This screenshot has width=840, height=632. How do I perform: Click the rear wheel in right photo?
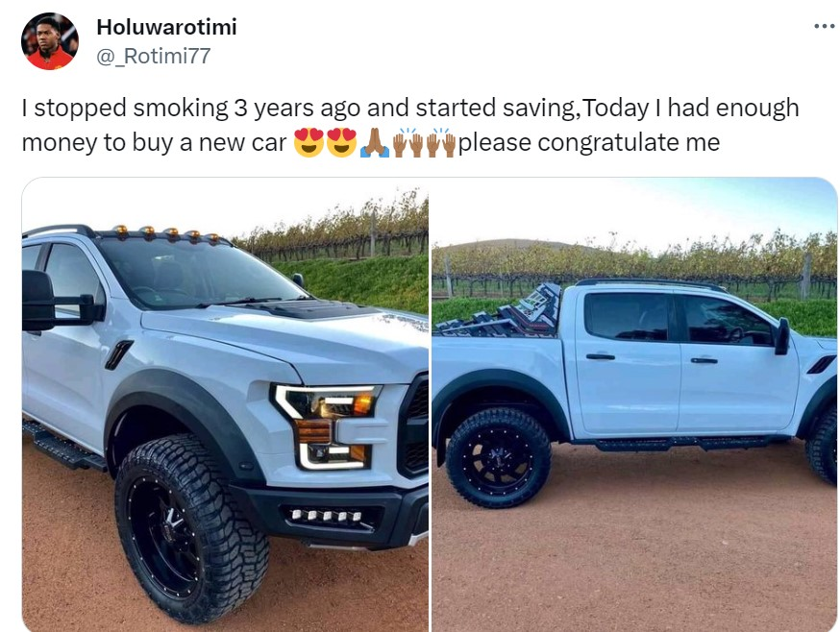click(x=498, y=458)
